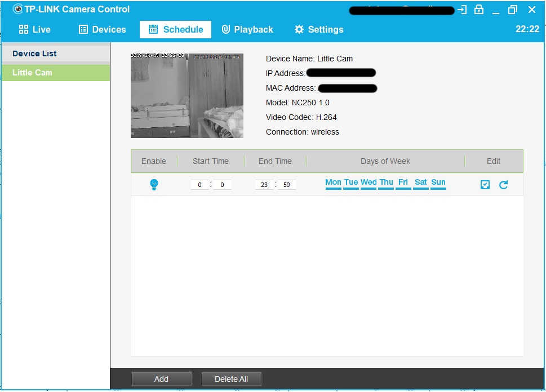Viewport: 546px width, 392px height.
Task: Toggle Sun in Days of Week
Action: point(438,183)
